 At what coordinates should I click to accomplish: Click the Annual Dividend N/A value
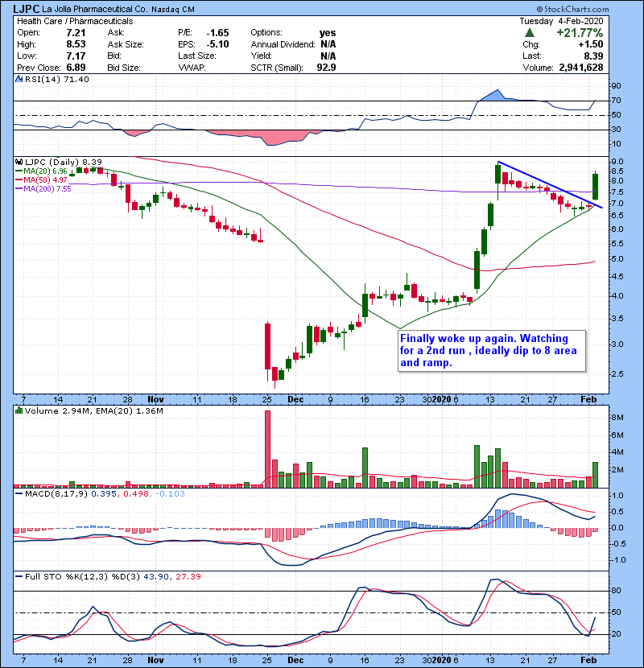pos(328,44)
